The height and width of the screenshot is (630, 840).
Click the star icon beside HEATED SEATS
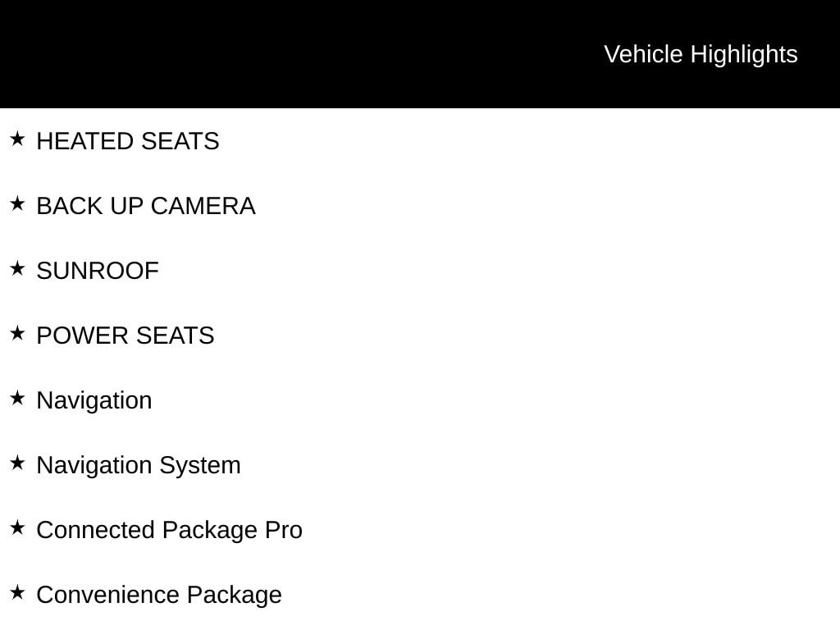tap(17, 139)
